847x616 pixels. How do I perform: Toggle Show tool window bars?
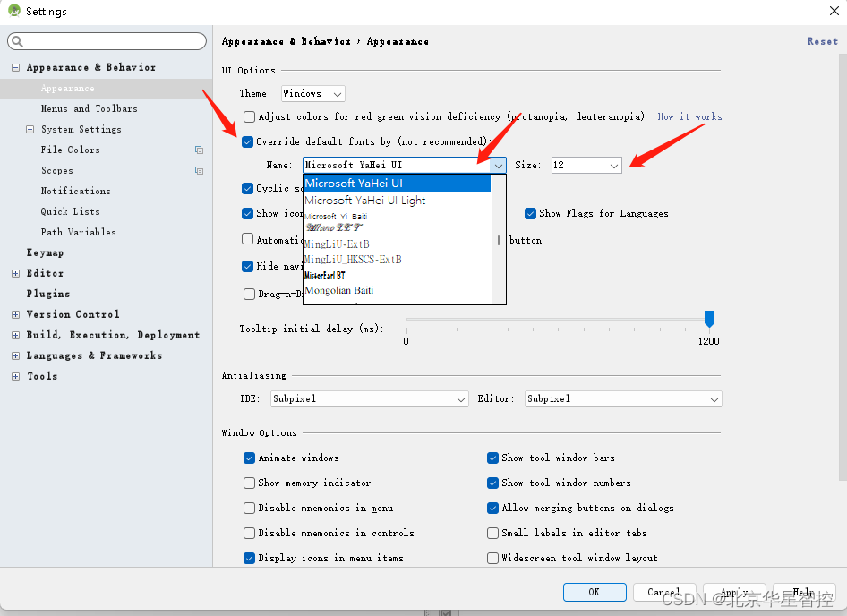pyautogui.click(x=492, y=458)
